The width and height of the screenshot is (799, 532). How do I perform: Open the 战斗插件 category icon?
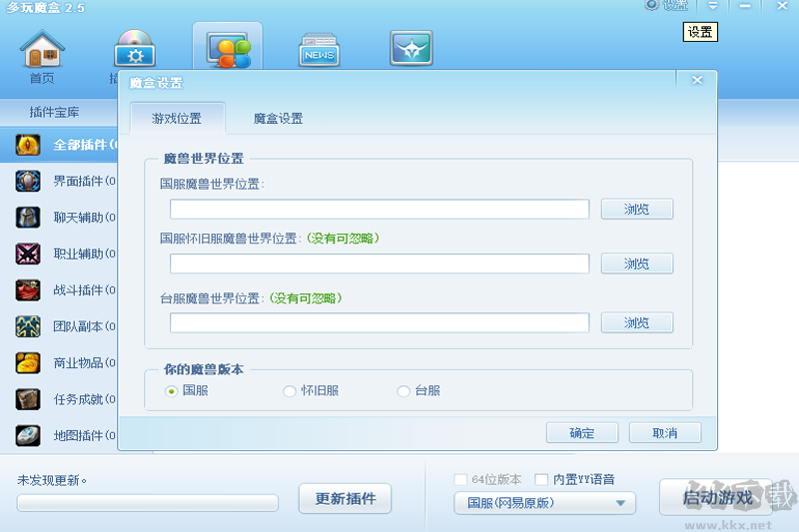[x=27, y=289]
